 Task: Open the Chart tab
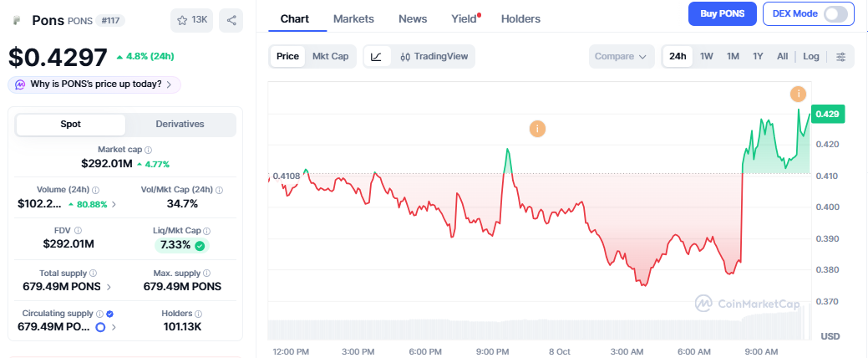pyautogui.click(x=295, y=19)
